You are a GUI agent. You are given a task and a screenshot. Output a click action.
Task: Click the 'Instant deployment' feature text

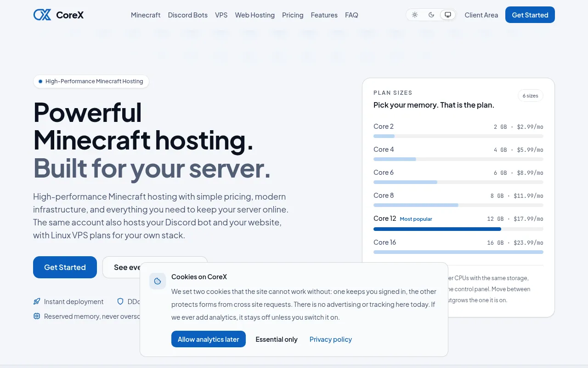(x=74, y=302)
